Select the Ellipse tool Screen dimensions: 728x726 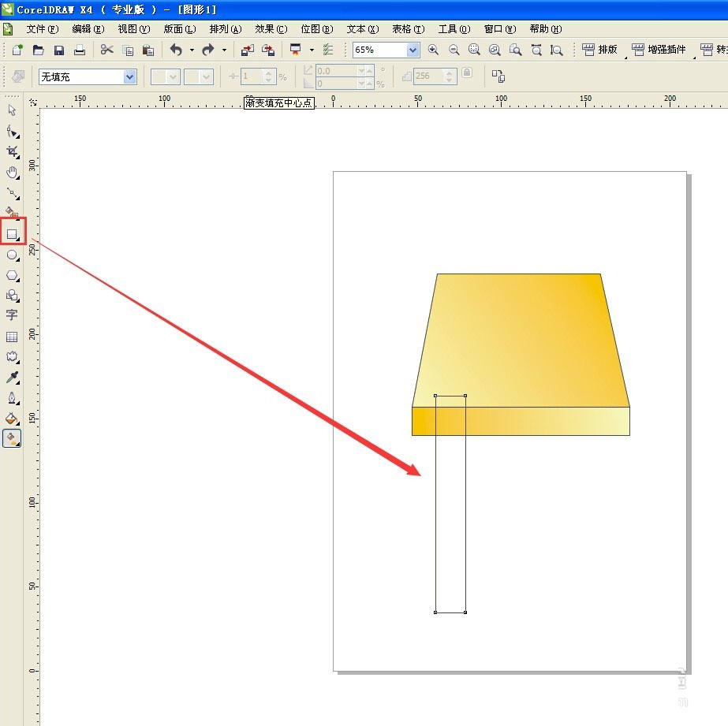coord(12,255)
